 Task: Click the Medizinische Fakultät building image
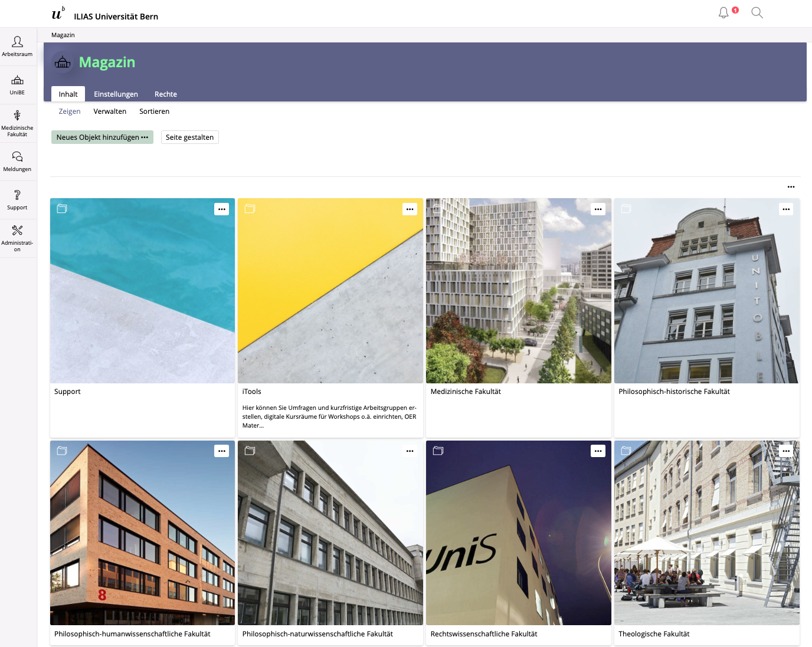(x=519, y=291)
